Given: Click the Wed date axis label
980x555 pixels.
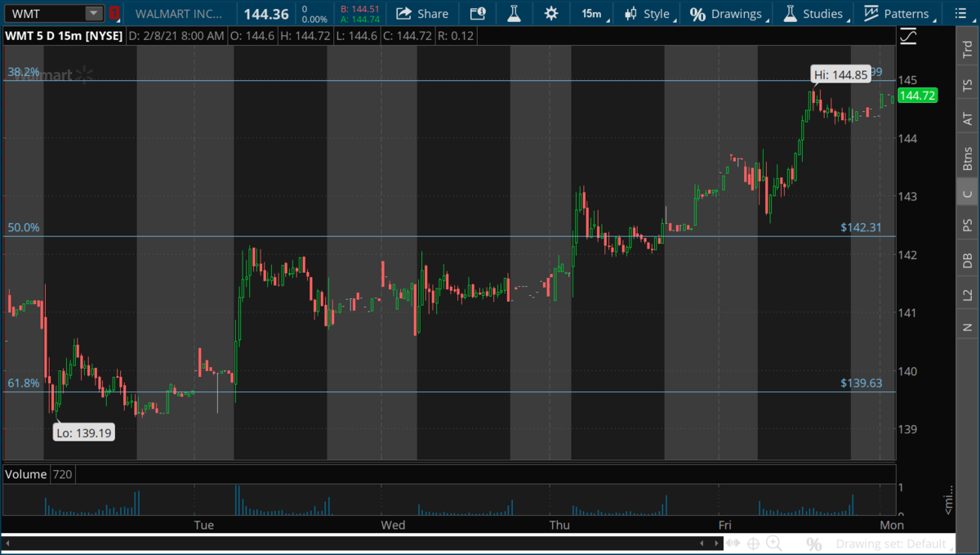Looking at the screenshot, I should tap(393, 525).
